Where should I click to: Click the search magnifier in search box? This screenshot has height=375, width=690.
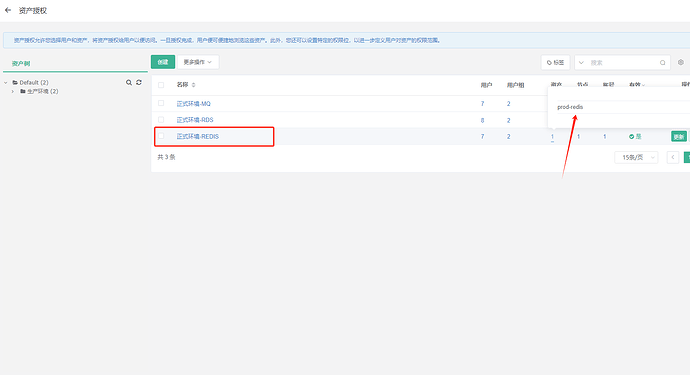pos(662,62)
